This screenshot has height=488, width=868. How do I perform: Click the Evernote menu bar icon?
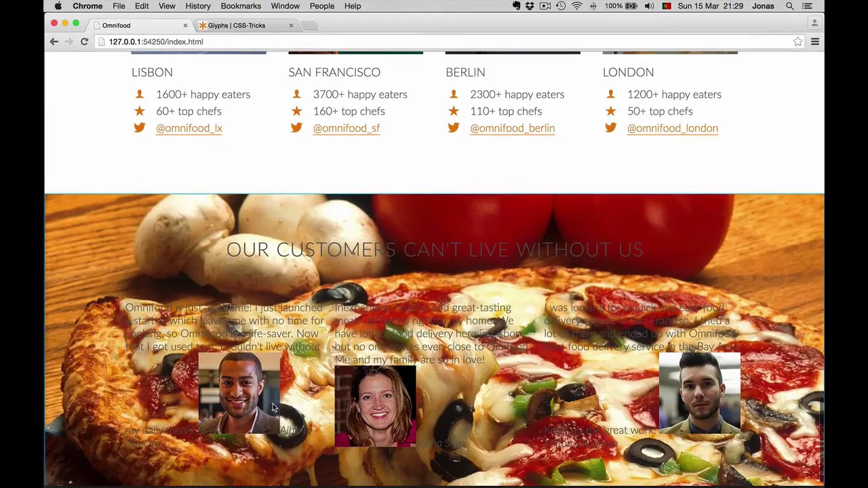point(517,6)
